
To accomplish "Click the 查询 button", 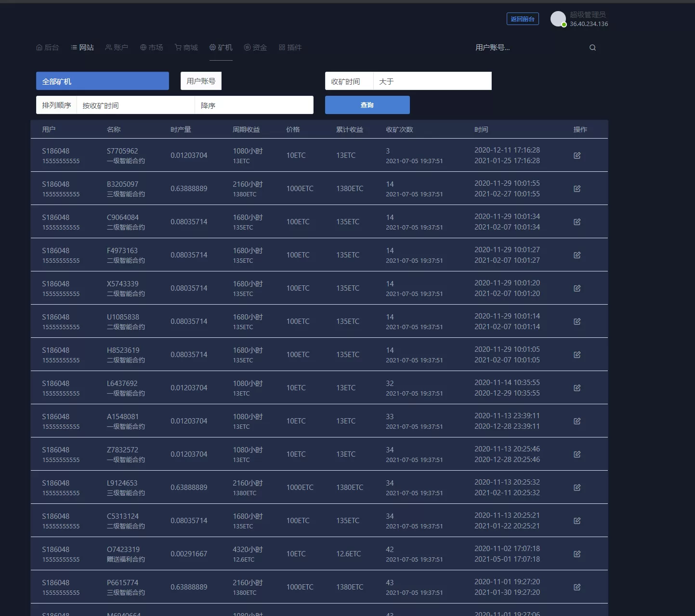I will tap(367, 105).
